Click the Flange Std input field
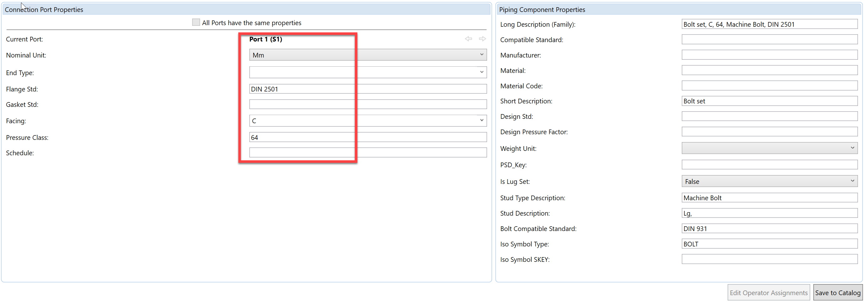 point(368,89)
